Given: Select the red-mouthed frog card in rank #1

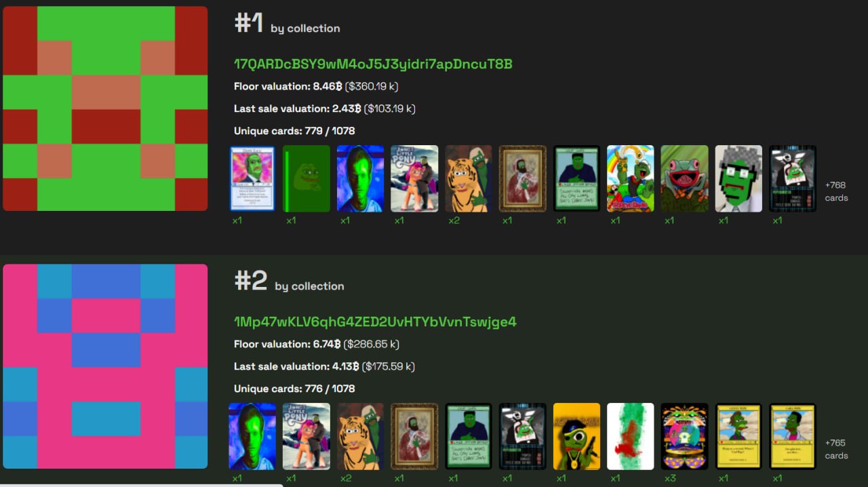Looking at the screenshot, I should [x=685, y=178].
